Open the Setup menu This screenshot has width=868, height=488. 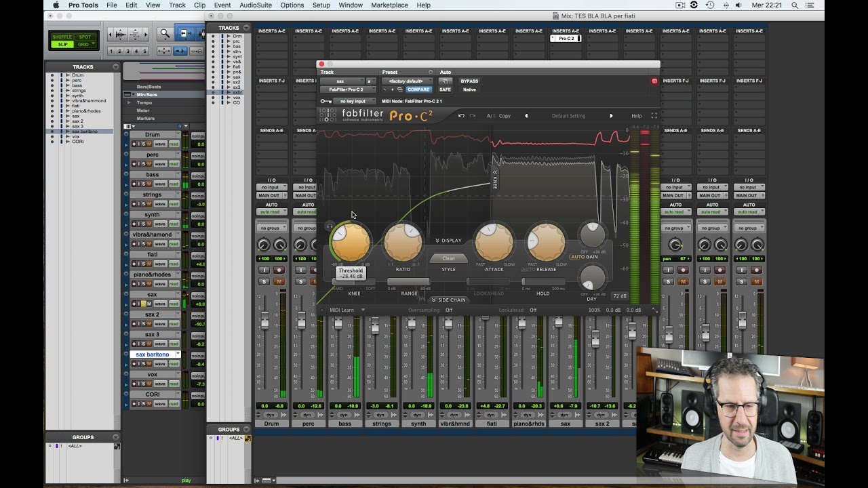pyautogui.click(x=321, y=5)
